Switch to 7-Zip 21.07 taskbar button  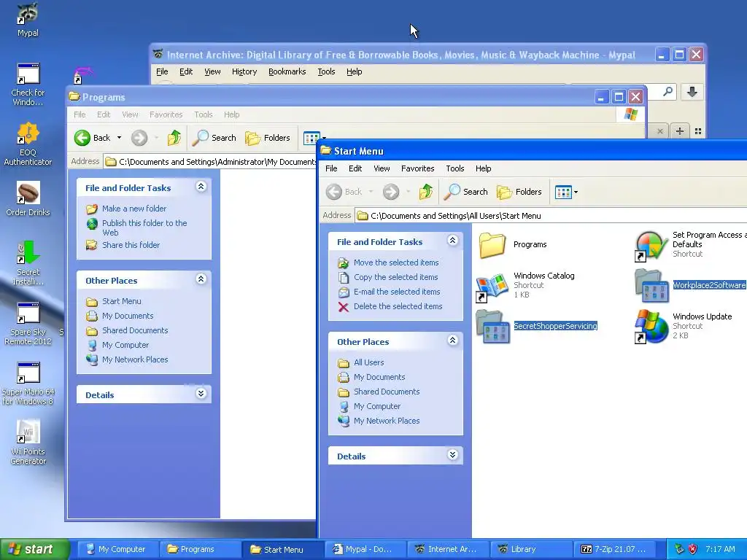(614, 549)
